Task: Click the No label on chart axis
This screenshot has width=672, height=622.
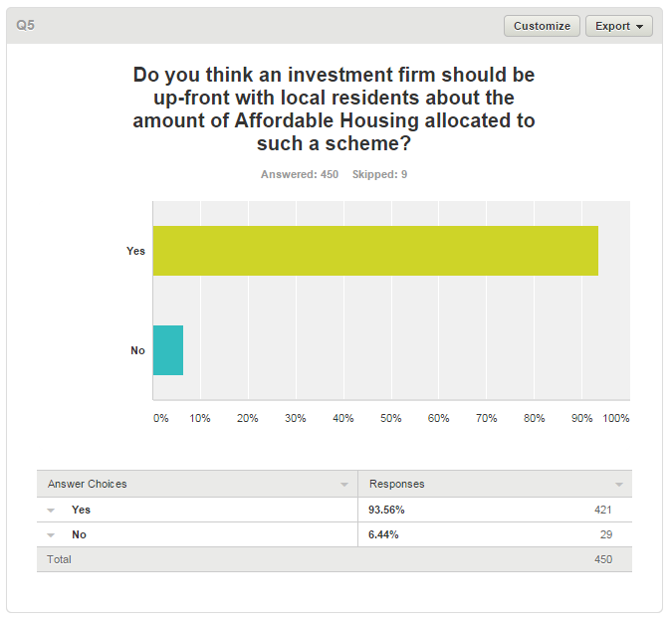Action: [137, 350]
